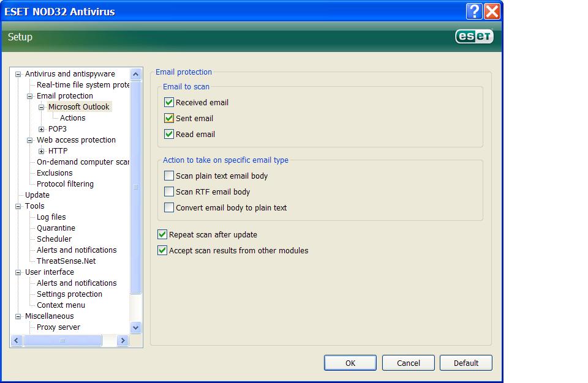This screenshot has width=588, height=383.
Task: Expand the POP3 tree node
Action: [x=41, y=129]
